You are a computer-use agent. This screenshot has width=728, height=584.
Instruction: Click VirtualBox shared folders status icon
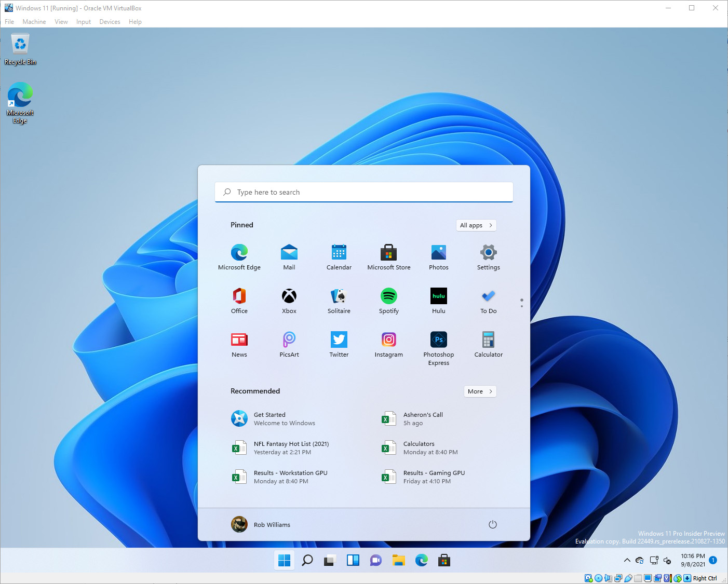point(638,578)
